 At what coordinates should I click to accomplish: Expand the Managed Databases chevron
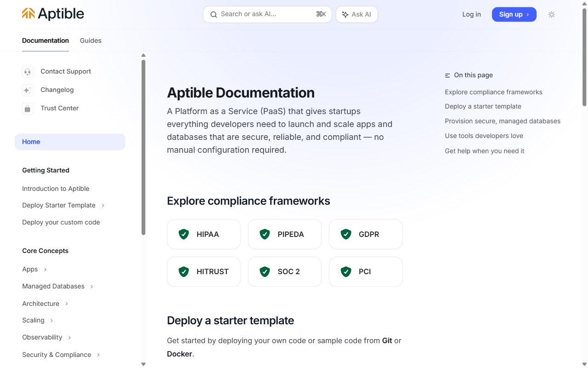[92, 287]
